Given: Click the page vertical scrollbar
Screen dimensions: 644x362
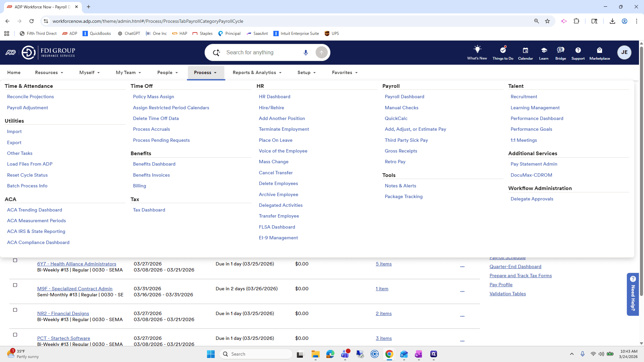Looking at the screenshot, I should pos(641,171).
